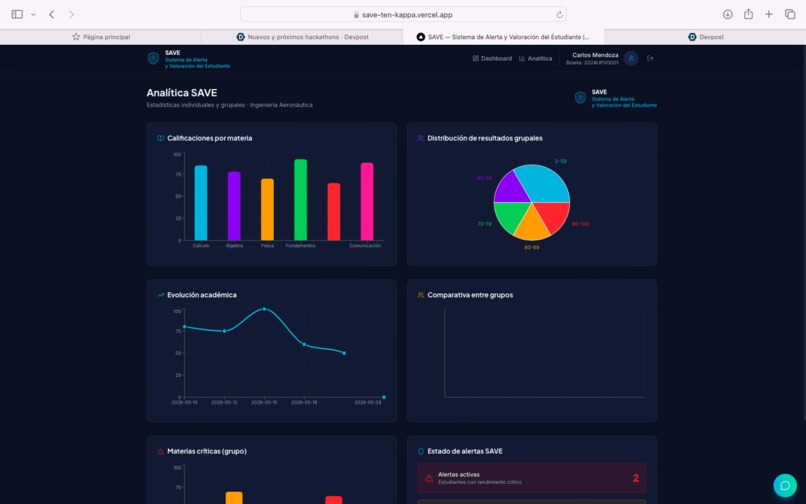Viewport: 806px width, 504px height.
Task: Click the orange bar in Materias críticas chart
Action: (x=234, y=498)
